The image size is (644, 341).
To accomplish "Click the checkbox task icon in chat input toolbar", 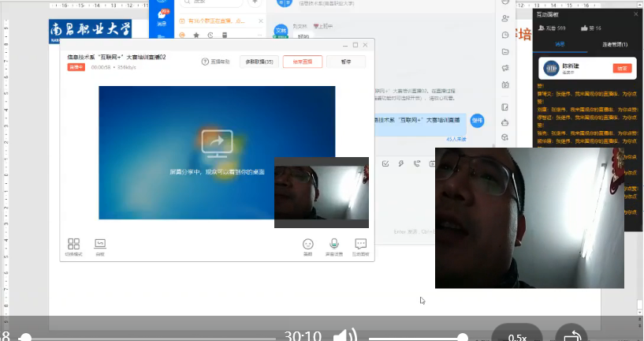I will pos(385,163).
